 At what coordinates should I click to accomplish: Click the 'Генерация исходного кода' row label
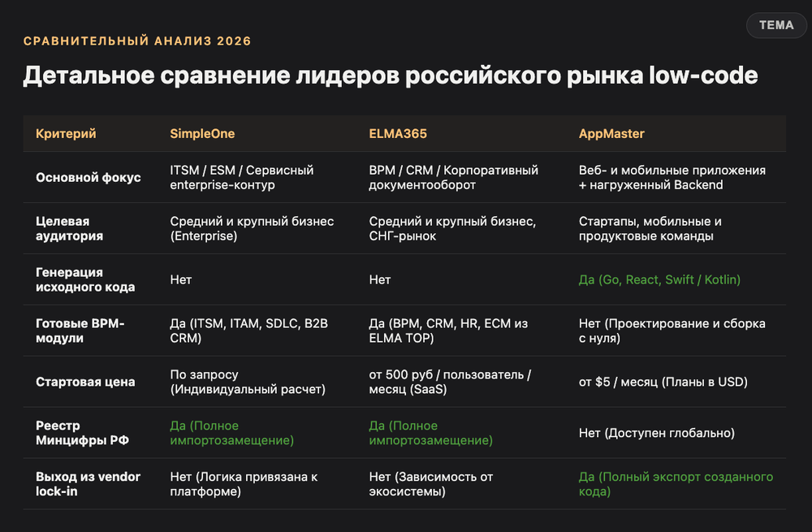(85, 279)
